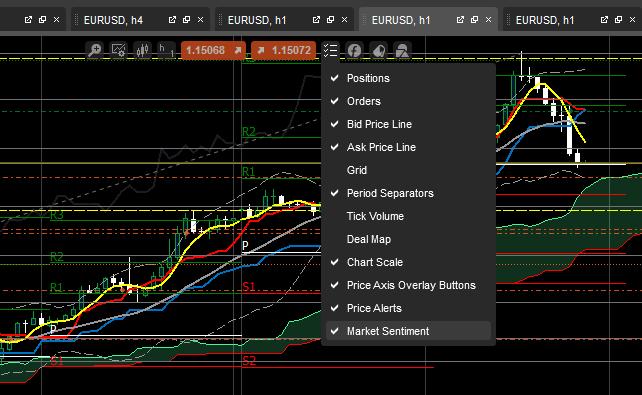
Task: Select the candlestick chart type icon
Action: pyautogui.click(x=142, y=50)
